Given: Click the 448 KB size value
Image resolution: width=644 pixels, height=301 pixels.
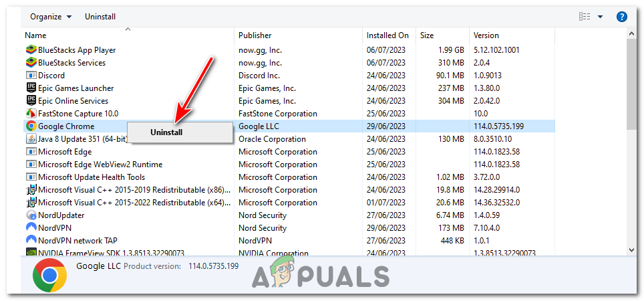Looking at the screenshot, I should click(452, 241).
